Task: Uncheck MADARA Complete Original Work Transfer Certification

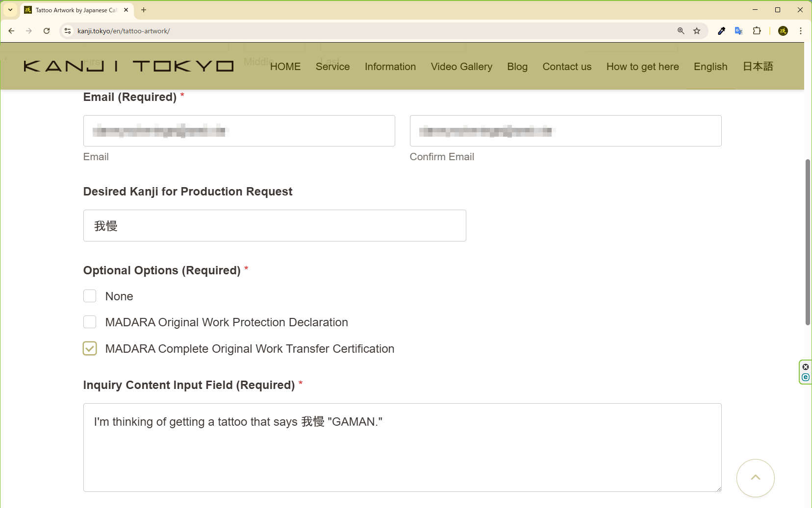Action: [90, 348]
